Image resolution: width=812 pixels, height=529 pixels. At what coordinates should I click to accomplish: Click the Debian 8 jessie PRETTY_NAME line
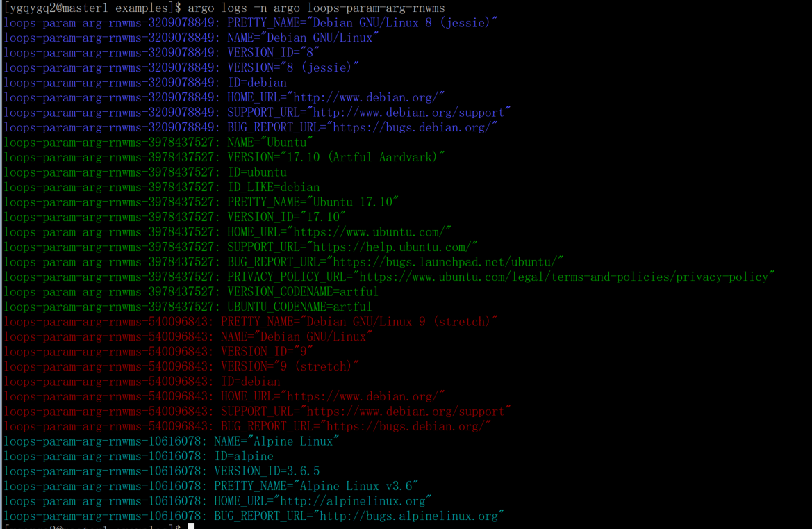point(250,23)
